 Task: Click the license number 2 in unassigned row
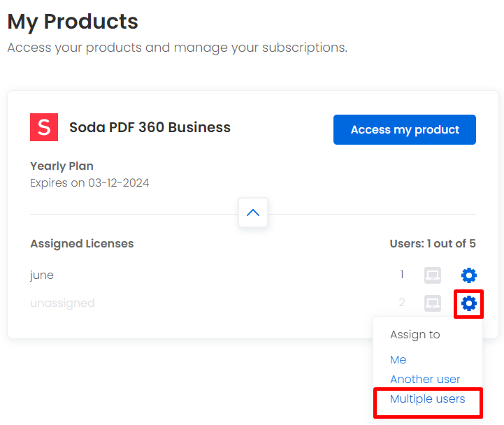click(x=402, y=303)
